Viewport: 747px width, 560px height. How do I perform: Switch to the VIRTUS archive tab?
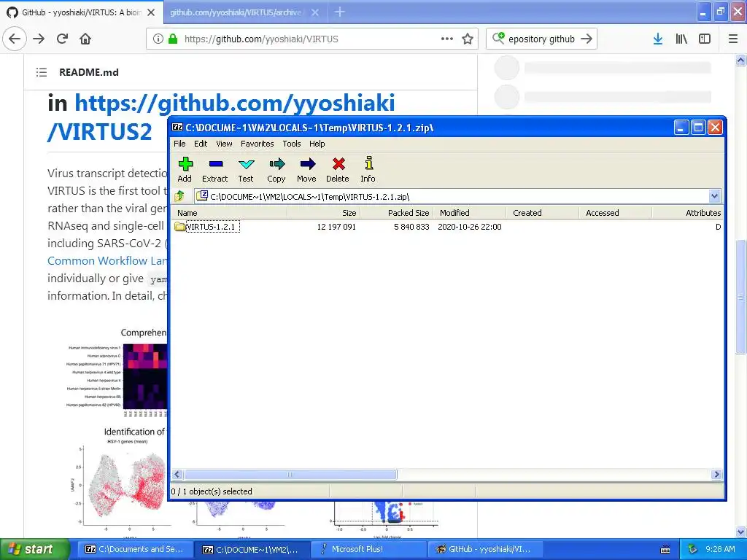[236, 12]
